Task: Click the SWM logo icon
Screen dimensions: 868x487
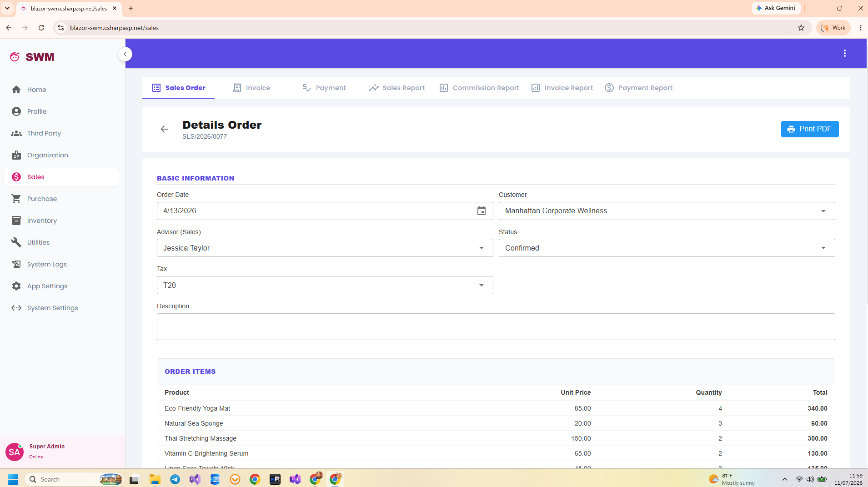Action: 15,57
